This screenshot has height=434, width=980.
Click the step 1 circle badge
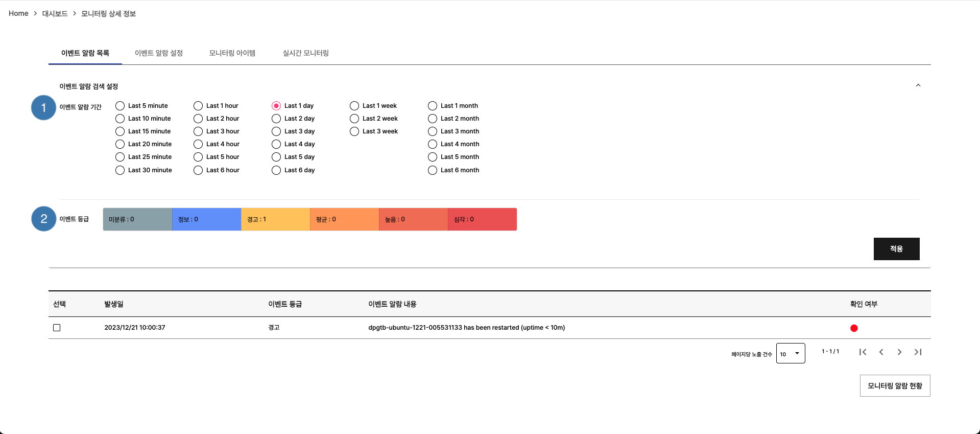coord(43,108)
